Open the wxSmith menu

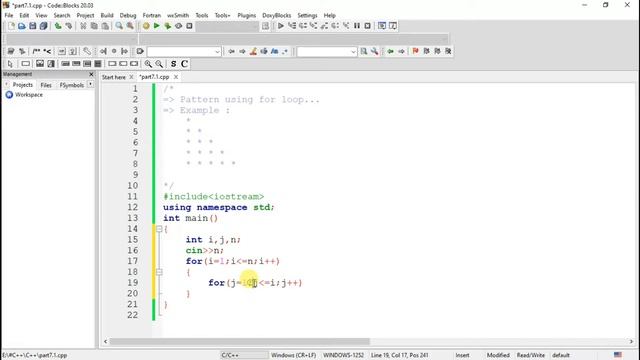[178, 15]
